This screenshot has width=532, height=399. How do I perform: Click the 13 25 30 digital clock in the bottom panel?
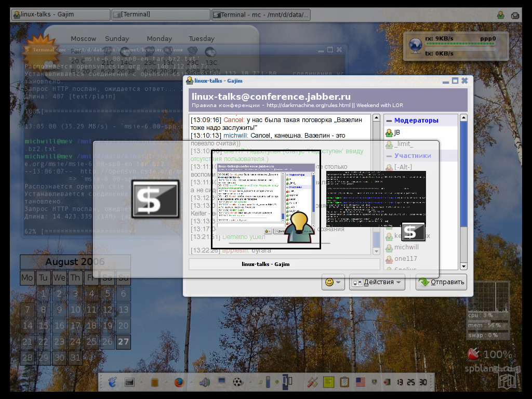click(x=411, y=382)
